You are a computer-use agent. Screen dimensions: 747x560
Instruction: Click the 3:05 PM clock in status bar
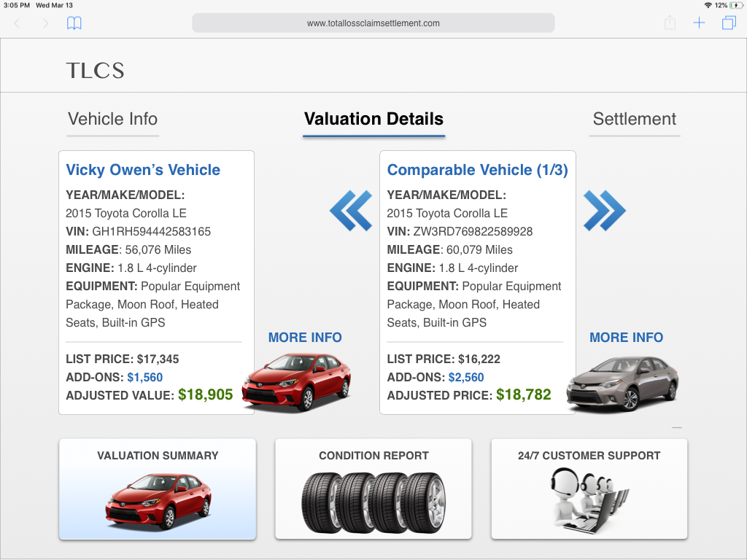pyautogui.click(x=17, y=5)
